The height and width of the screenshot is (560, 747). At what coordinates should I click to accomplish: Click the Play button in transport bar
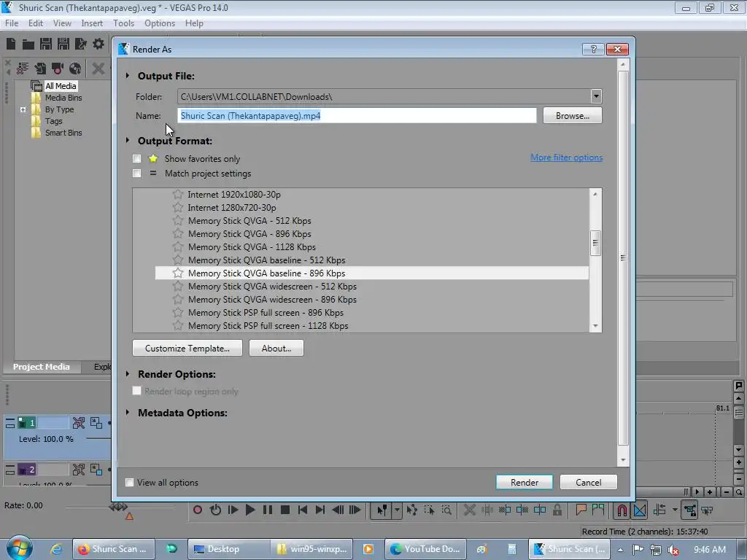click(x=250, y=510)
